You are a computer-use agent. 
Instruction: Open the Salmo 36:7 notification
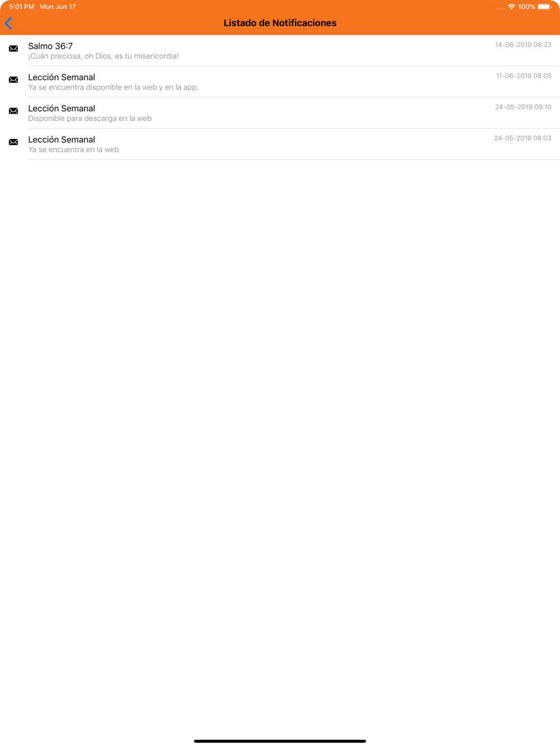point(280,50)
